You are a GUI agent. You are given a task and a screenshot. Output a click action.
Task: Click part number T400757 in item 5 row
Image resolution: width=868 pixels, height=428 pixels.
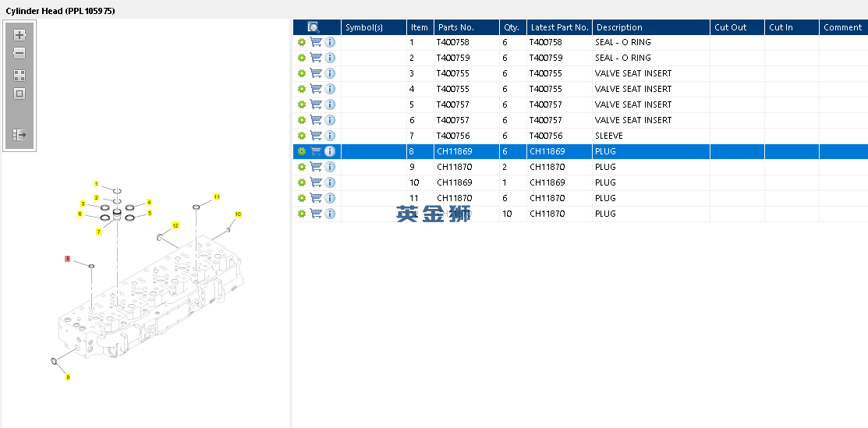453,104
